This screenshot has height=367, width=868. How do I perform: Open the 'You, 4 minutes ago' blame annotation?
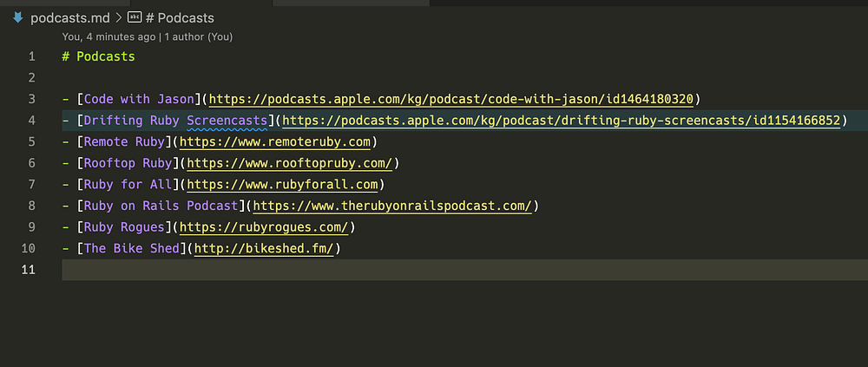[108, 37]
